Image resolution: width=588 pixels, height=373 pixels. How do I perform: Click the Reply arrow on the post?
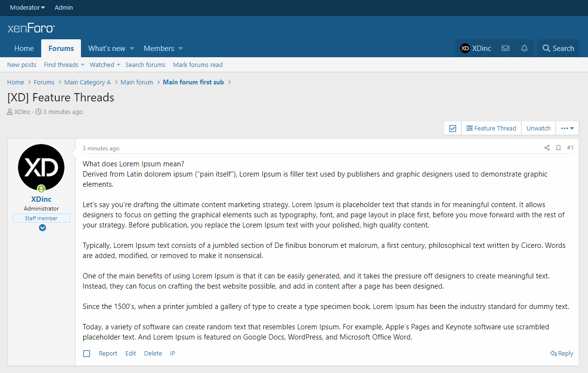pyautogui.click(x=562, y=354)
